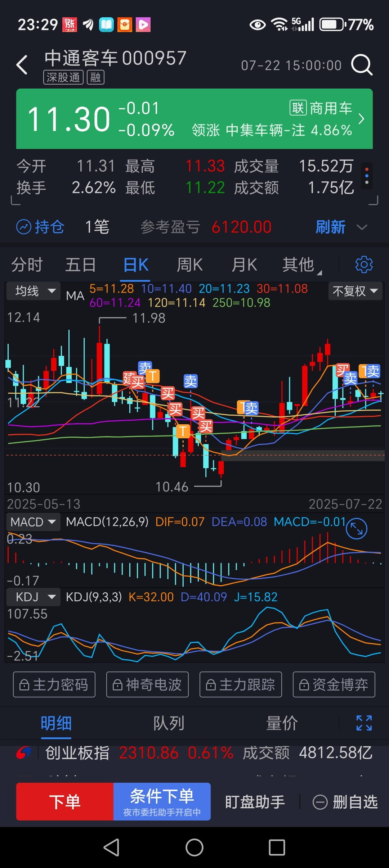Tap MA 5=11.28 moving average value

coord(111,289)
